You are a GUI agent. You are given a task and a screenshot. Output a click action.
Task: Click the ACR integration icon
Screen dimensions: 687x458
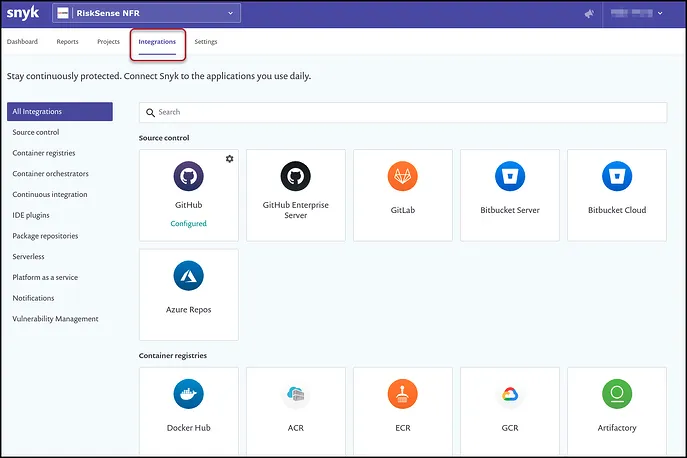(x=296, y=394)
